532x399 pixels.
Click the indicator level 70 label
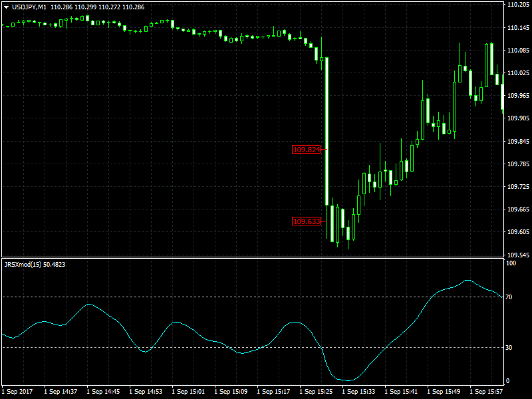[509, 297]
